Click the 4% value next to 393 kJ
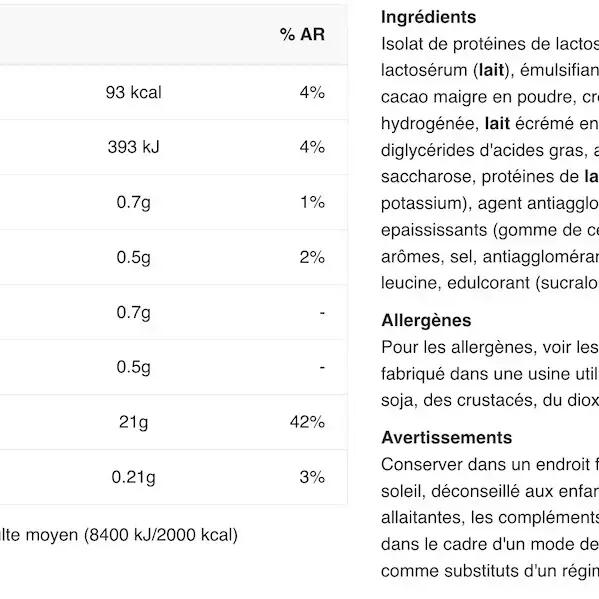 (312, 147)
